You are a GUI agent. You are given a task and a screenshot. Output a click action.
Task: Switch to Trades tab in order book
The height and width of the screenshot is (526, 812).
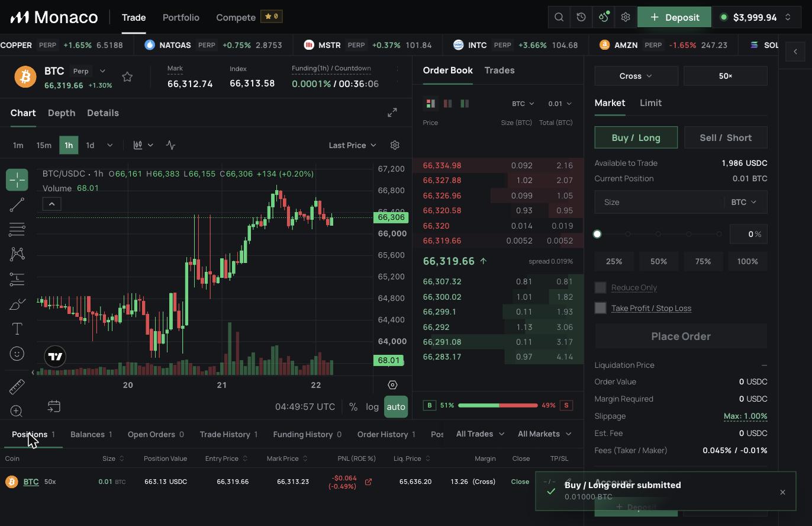coord(500,70)
